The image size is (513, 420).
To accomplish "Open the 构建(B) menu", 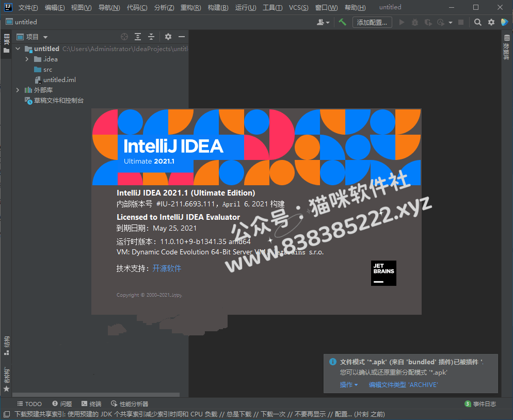I will [218, 8].
